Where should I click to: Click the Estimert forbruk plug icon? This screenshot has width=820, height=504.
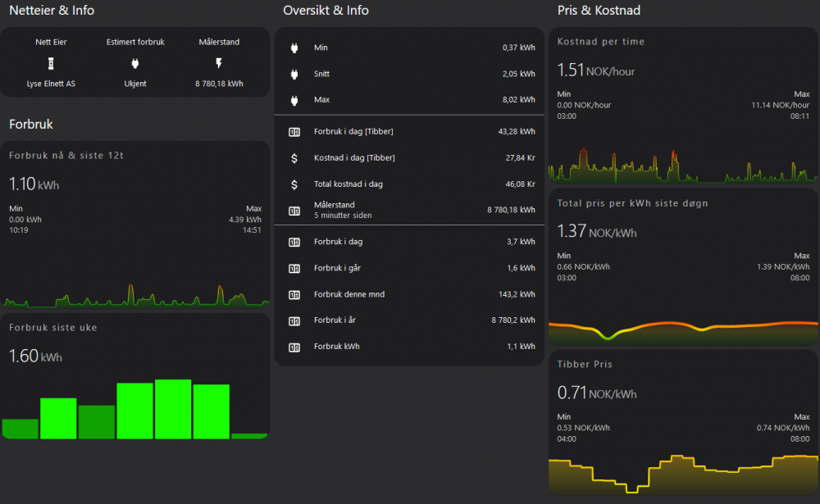(135, 63)
